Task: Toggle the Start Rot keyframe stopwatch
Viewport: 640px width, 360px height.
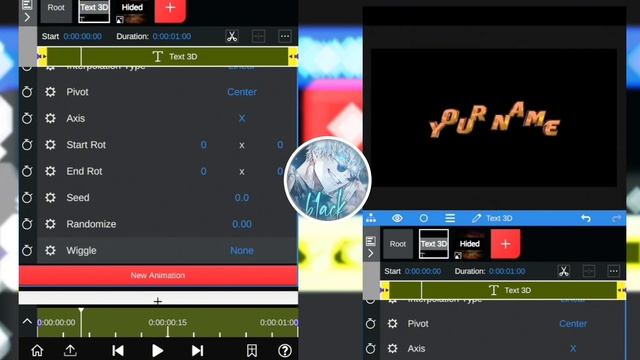Action: (27, 145)
